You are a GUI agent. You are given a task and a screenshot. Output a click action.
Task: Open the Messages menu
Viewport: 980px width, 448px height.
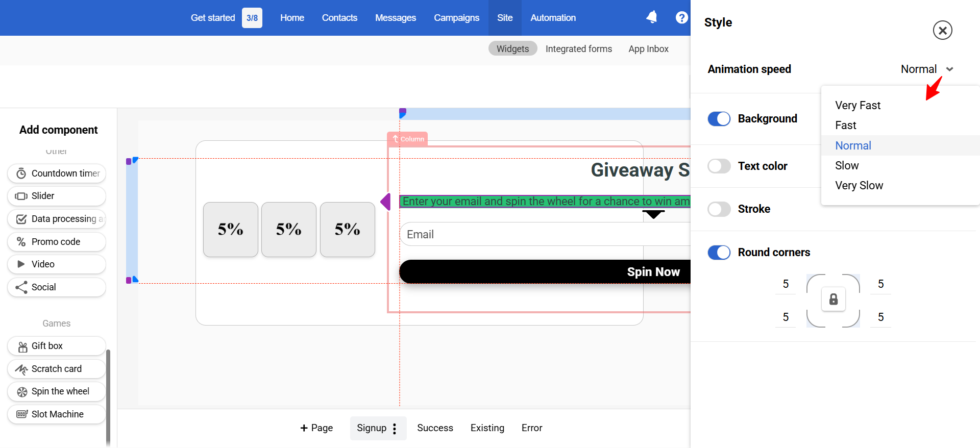coord(396,18)
